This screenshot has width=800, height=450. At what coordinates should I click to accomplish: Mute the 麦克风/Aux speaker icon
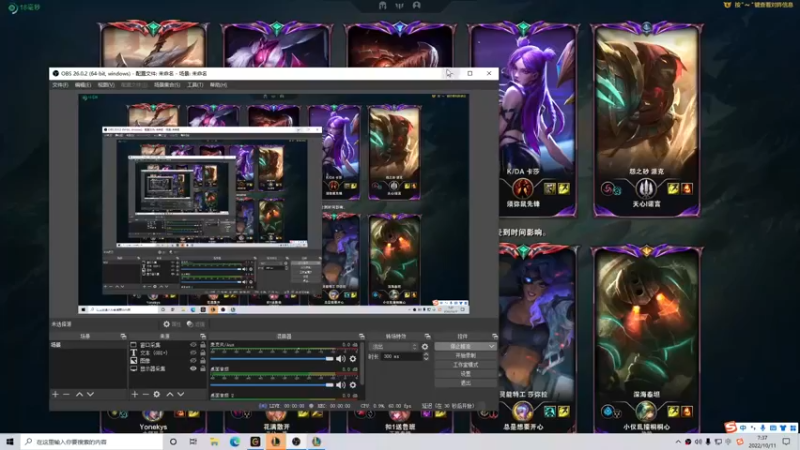[341, 359]
